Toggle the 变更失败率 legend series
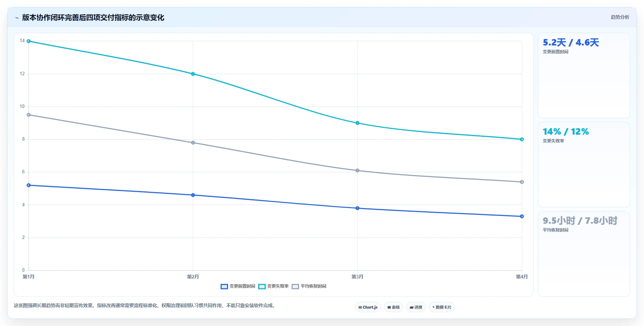The width and height of the screenshot is (644, 326). click(x=274, y=286)
